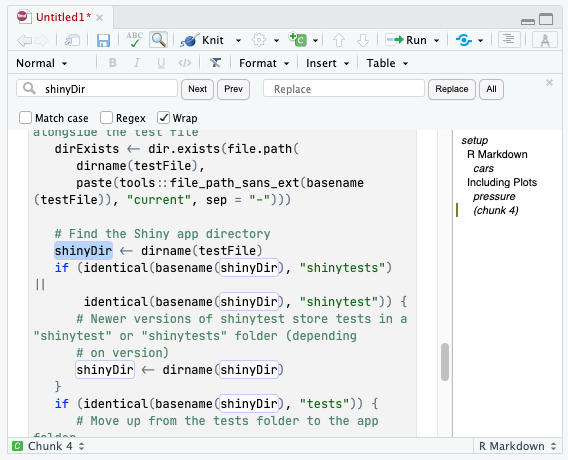Viewport: 568px width, 460px height.
Task: Disable the Wrap search option
Action: tap(163, 118)
